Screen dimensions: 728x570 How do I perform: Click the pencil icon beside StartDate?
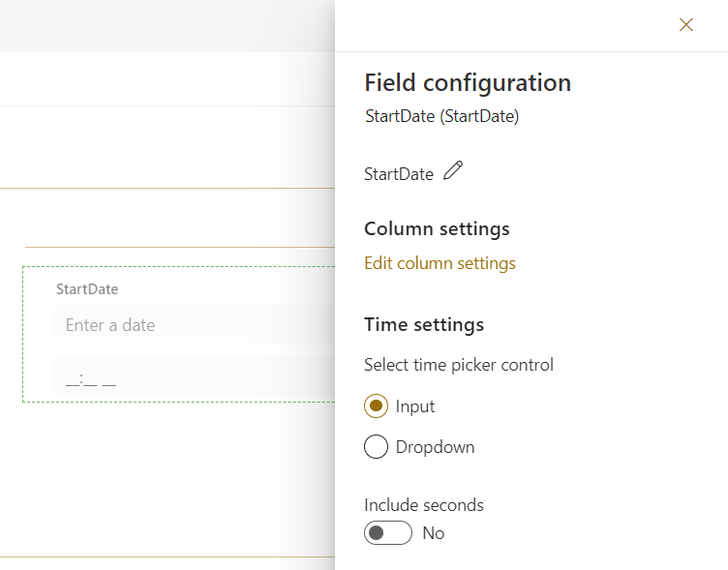coord(453,171)
